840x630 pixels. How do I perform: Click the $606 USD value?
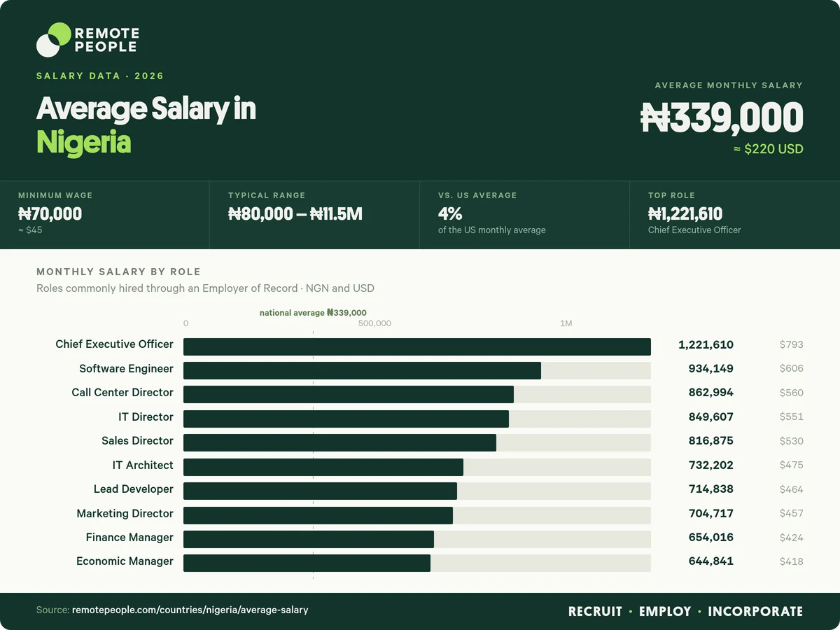792,368
